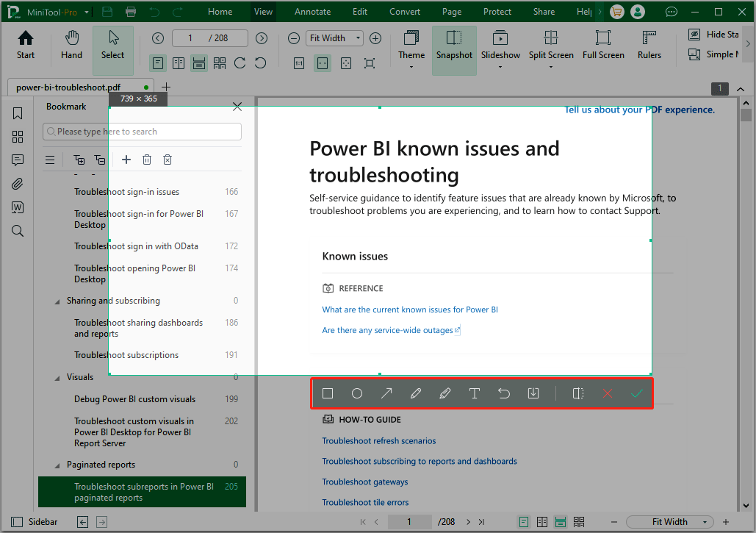Confirm the snapshot with green checkmark

(x=637, y=393)
